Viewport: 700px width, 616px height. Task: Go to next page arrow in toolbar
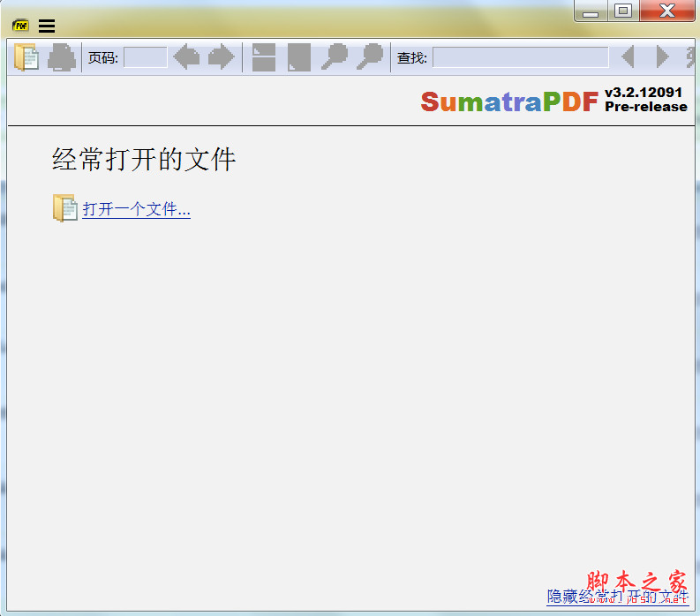point(222,57)
